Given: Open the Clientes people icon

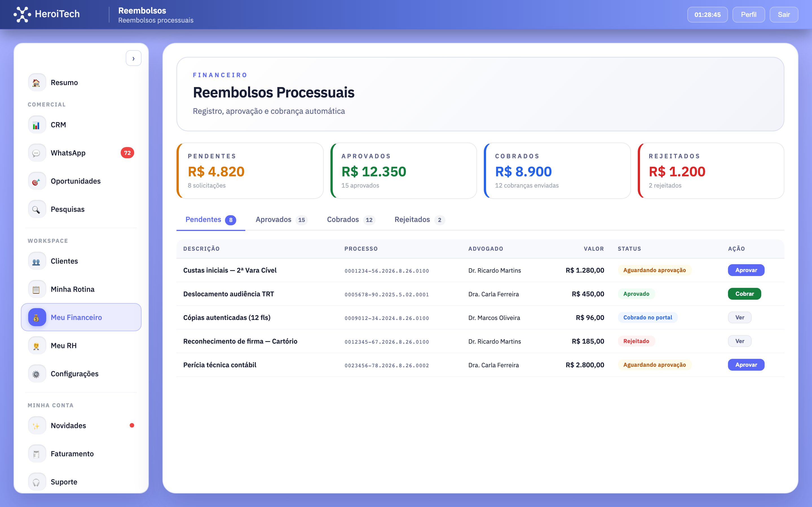Looking at the screenshot, I should (x=37, y=261).
